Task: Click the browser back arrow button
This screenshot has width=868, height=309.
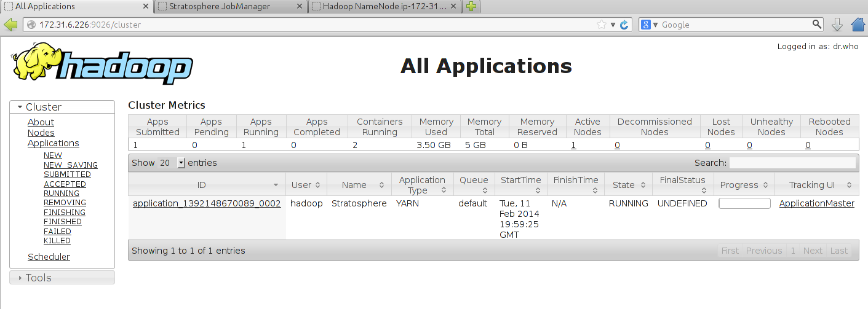Action: tap(10, 25)
